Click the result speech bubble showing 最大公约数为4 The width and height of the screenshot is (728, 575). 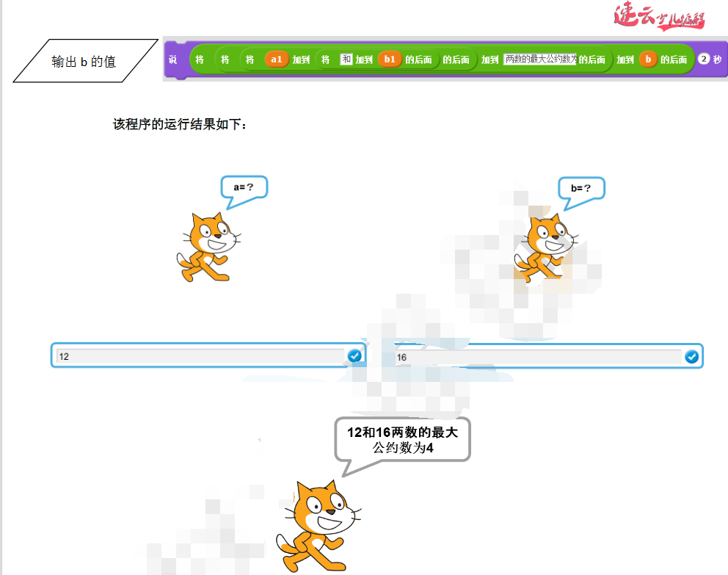(401, 439)
